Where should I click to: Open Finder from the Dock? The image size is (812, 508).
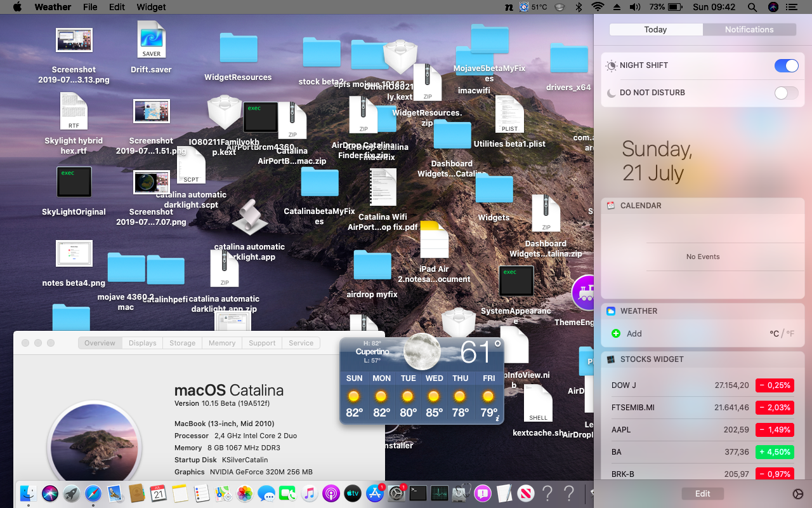(29, 493)
